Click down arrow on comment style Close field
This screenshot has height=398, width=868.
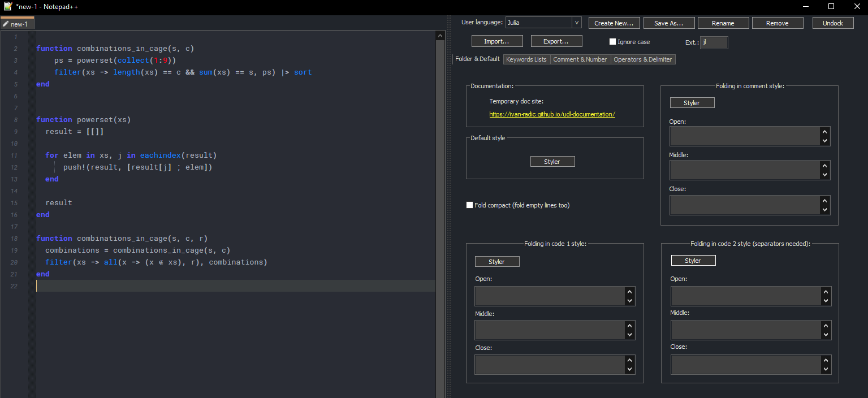(825, 210)
